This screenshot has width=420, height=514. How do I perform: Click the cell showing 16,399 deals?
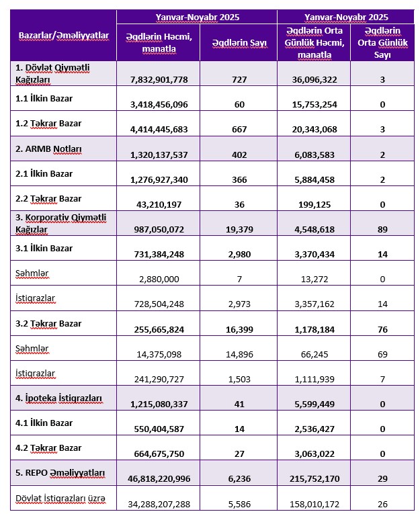coord(238,329)
